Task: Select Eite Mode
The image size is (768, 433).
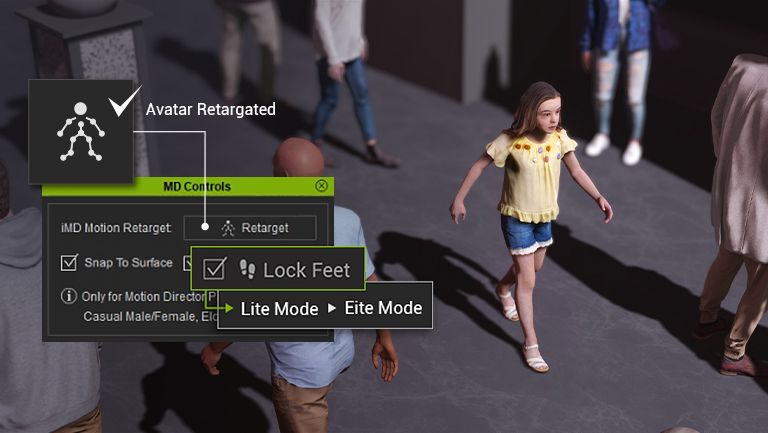Action: tap(383, 309)
